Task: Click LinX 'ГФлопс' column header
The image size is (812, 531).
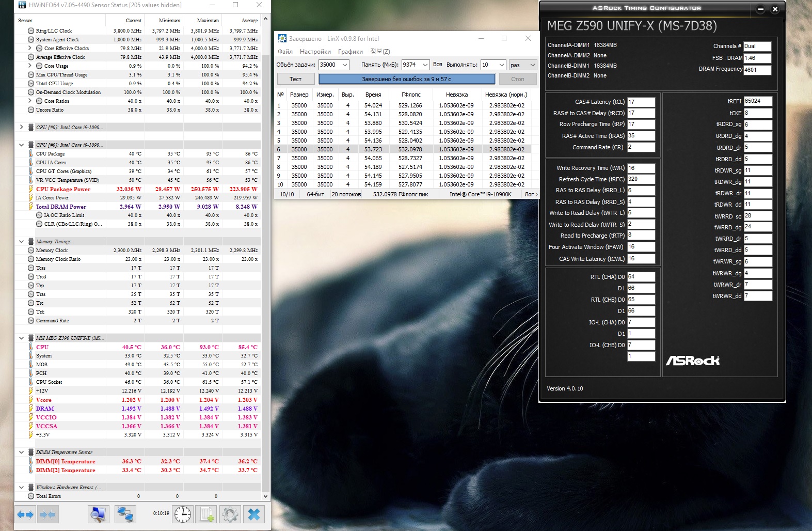Action: [411, 95]
